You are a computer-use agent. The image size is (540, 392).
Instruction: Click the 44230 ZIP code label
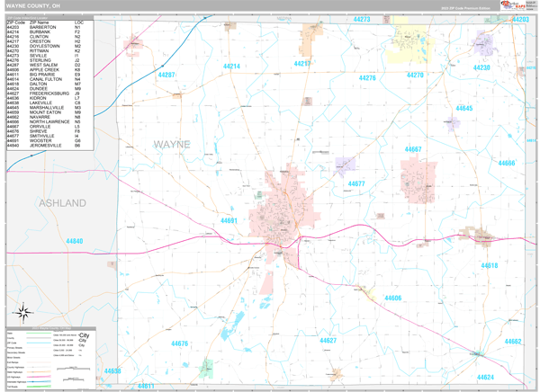tap(481, 67)
